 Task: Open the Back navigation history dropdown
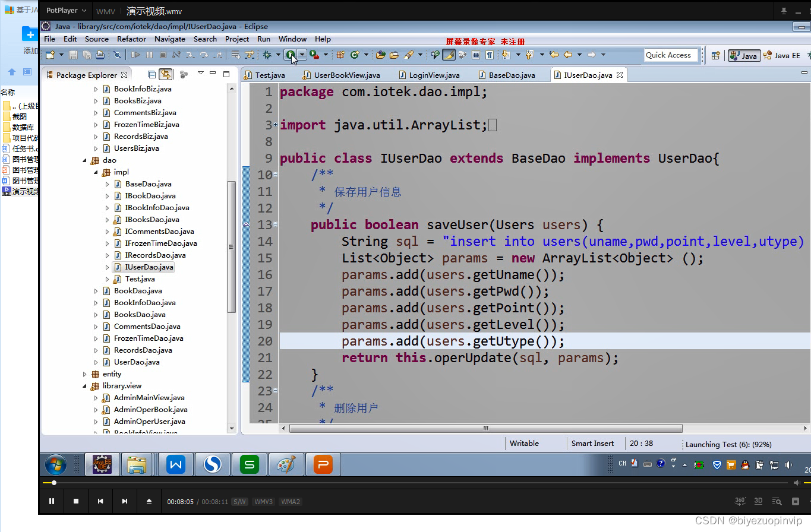point(579,55)
